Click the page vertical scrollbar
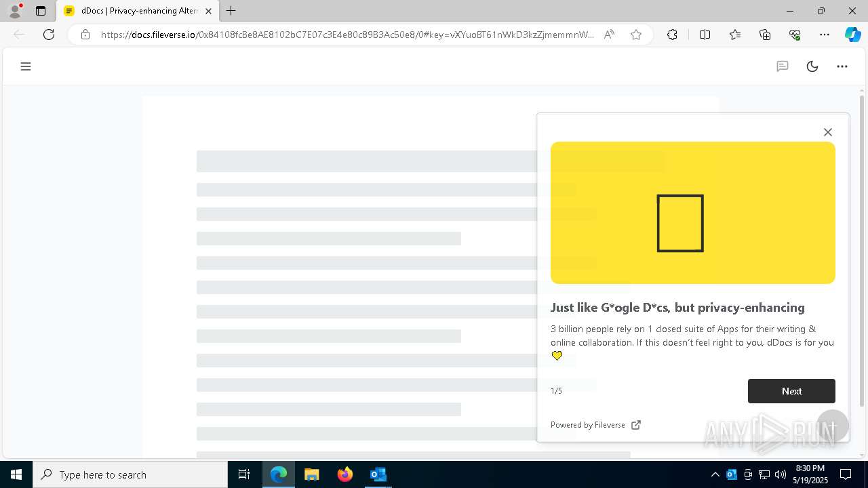The width and height of the screenshot is (868, 488). (863, 251)
